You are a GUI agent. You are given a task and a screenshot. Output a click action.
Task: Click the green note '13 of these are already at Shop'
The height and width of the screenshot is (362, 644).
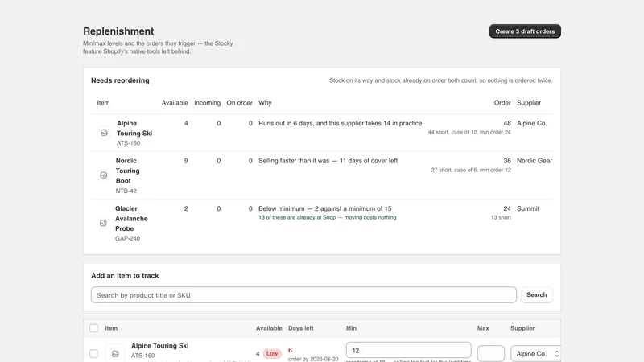(x=328, y=217)
